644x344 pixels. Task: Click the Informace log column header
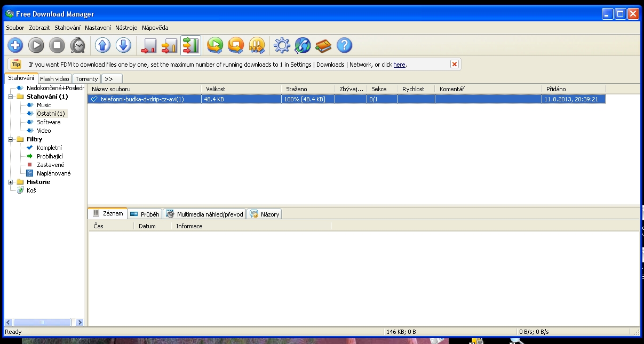[x=251, y=226]
